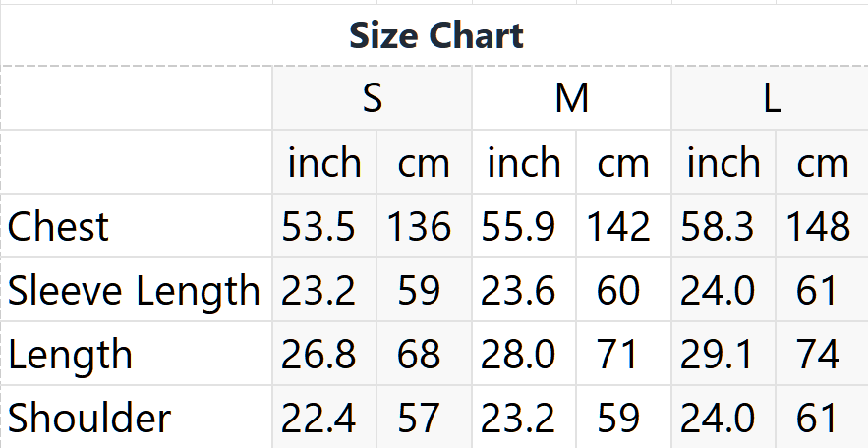
Task: Click the Shoulder 22.4 inch cell
Action: tap(324, 417)
